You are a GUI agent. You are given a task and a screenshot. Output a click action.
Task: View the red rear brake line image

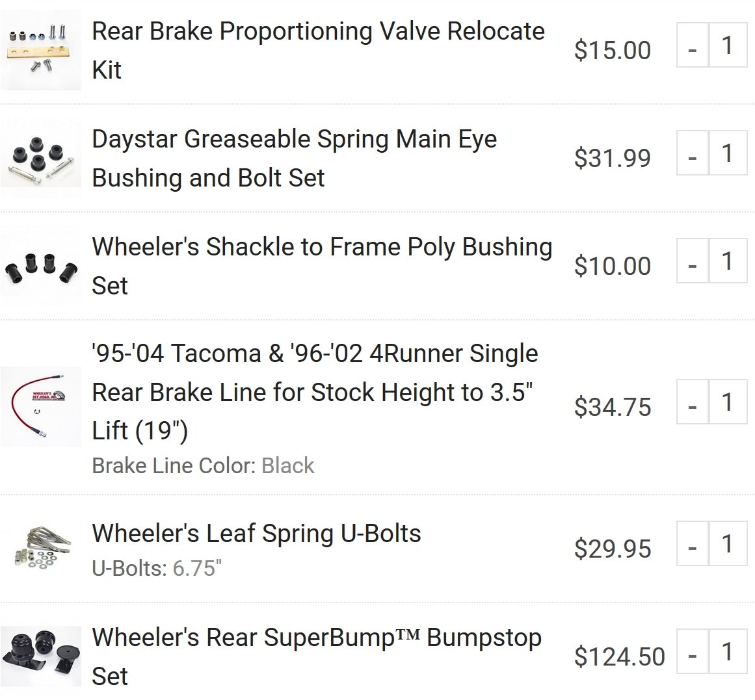tap(41, 407)
